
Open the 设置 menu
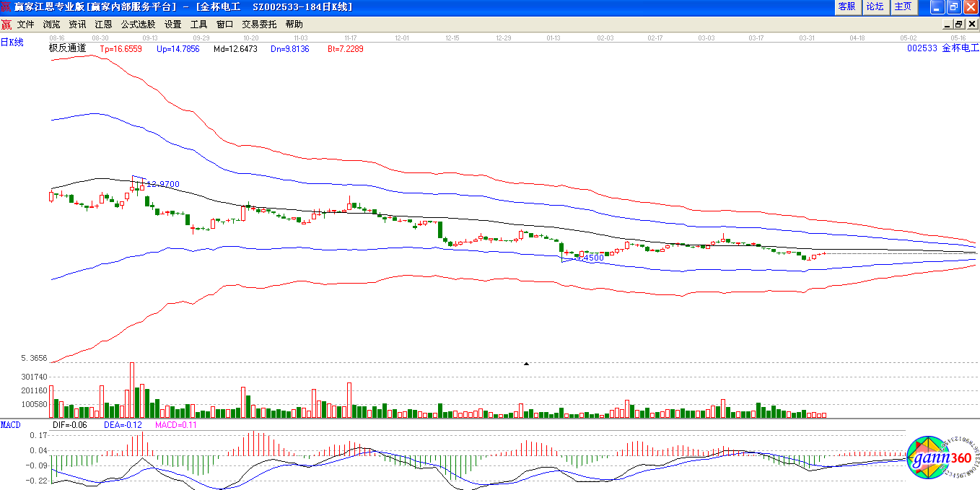[x=173, y=24]
